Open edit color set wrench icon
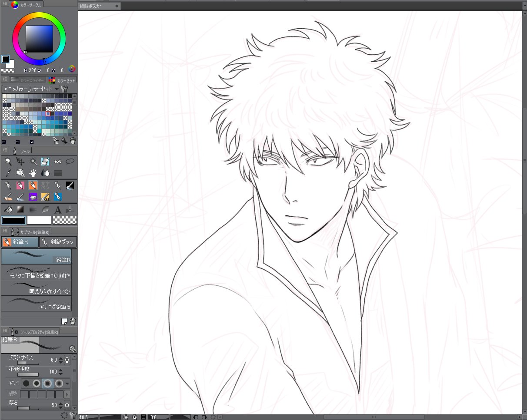527x420 pixels. 64,89
